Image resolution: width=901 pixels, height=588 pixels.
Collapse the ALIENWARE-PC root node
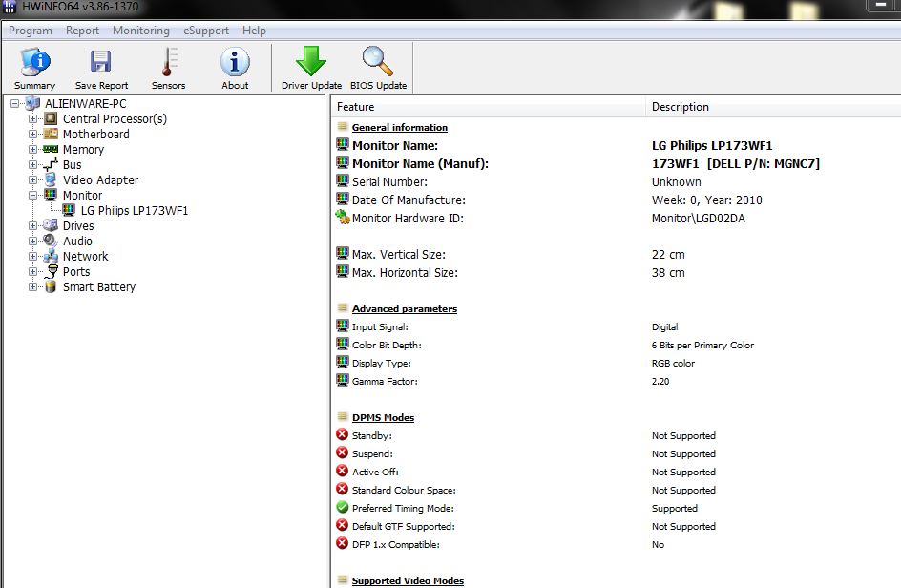pyautogui.click(x=15, y=104)
